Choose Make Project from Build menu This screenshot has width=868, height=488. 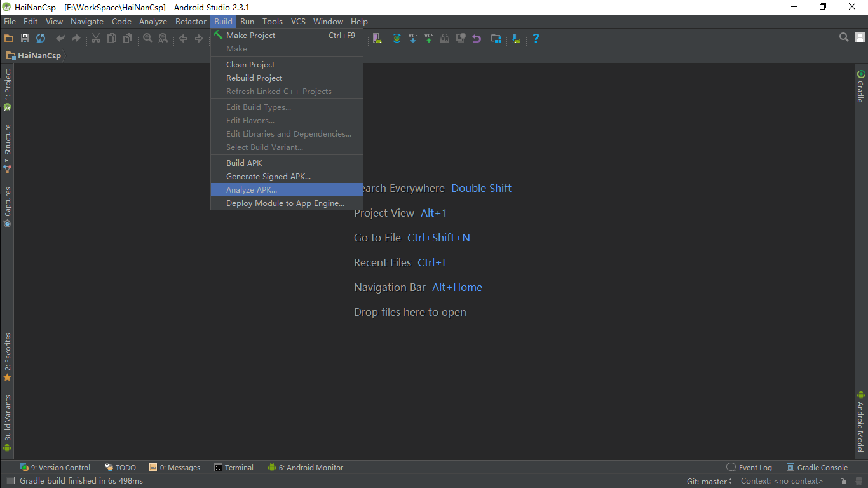[x=287, y=36]
